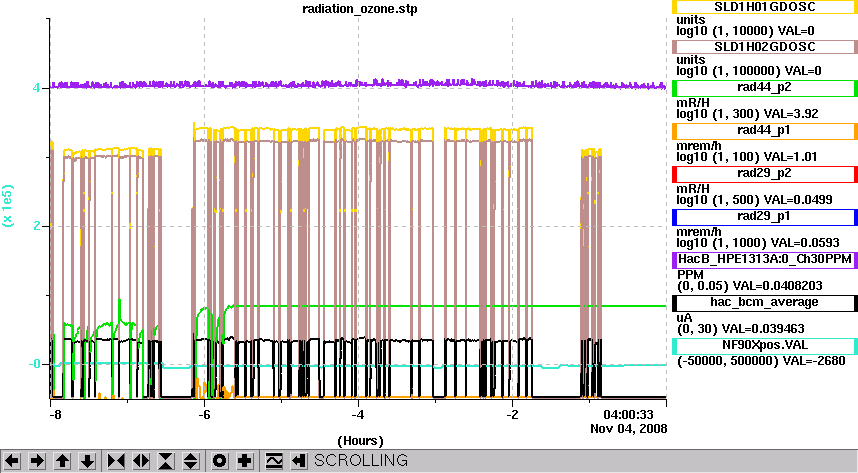Click the hac_bcm_average value VAL=0.039463 line
The image size is (858, 473).
pyautogui.click(x=741, y=329)
